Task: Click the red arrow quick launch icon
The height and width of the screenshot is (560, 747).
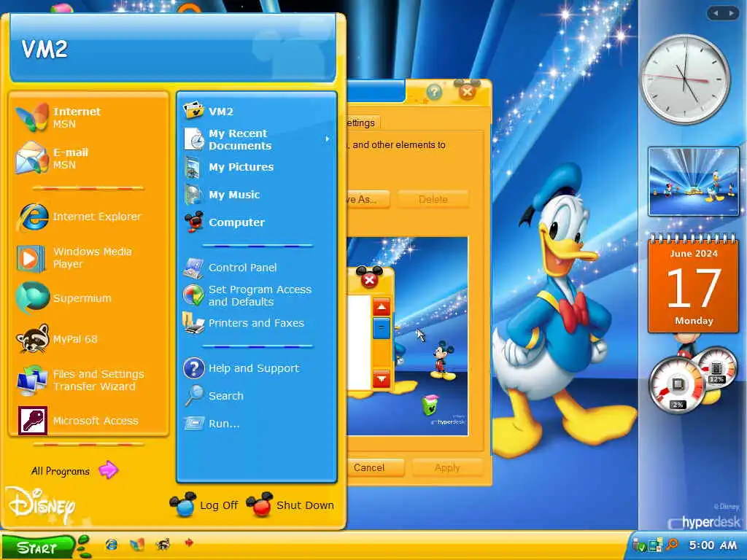Action: (x=189, y=542)
